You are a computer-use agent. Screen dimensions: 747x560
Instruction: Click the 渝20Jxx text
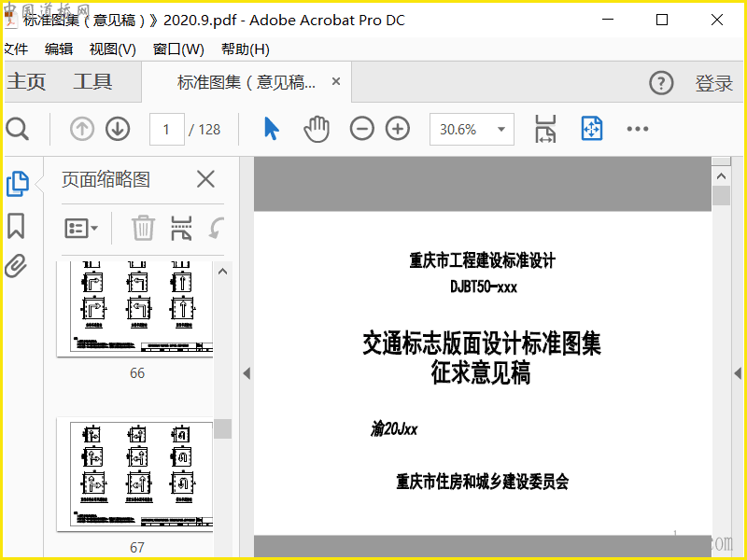pyautogui.click(x=393, y=429)
